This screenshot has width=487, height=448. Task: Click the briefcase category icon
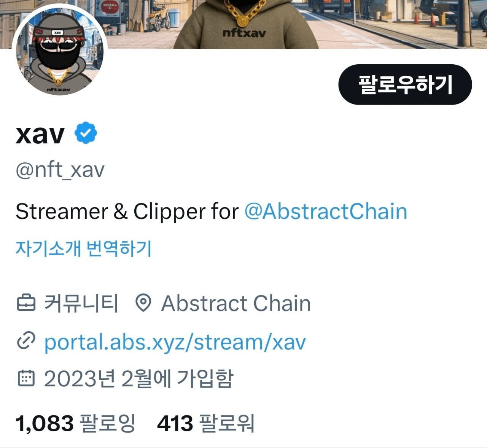(27, 303)
